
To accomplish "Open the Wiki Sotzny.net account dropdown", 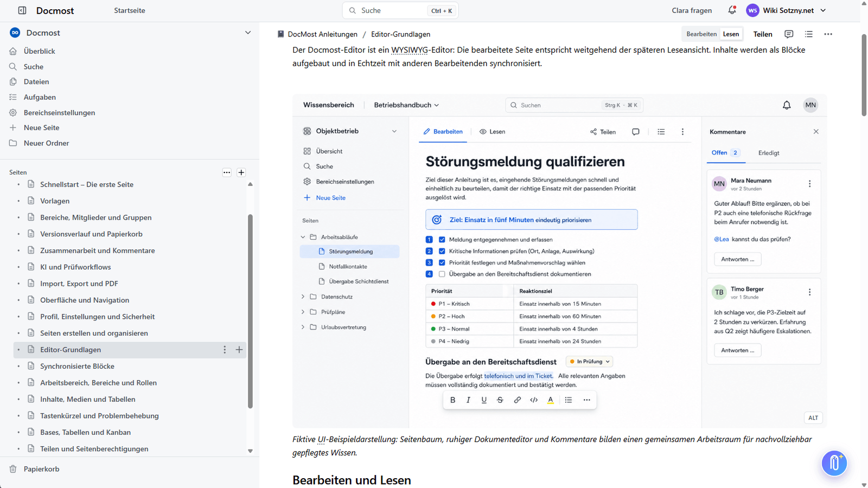I will point(787,10).
